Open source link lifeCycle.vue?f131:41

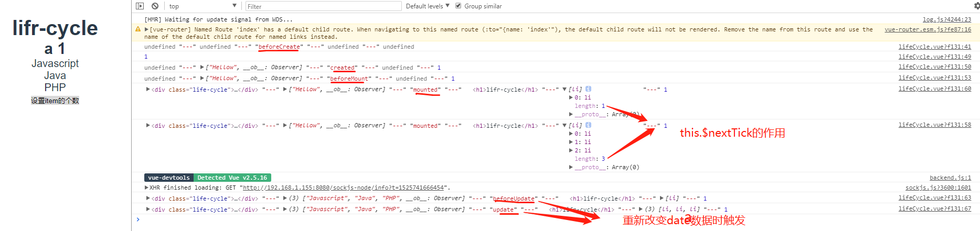tap(935, 47)
